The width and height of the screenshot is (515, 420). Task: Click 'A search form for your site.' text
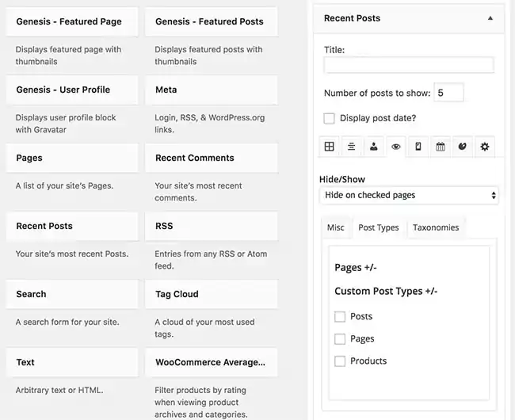tap(67, 323)
